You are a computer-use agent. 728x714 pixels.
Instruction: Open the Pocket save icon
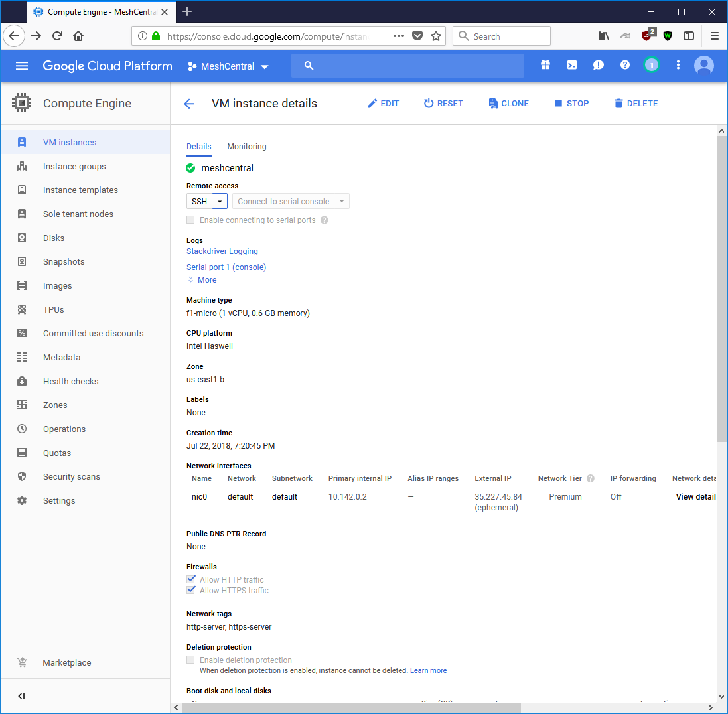(x=417, y=36)
